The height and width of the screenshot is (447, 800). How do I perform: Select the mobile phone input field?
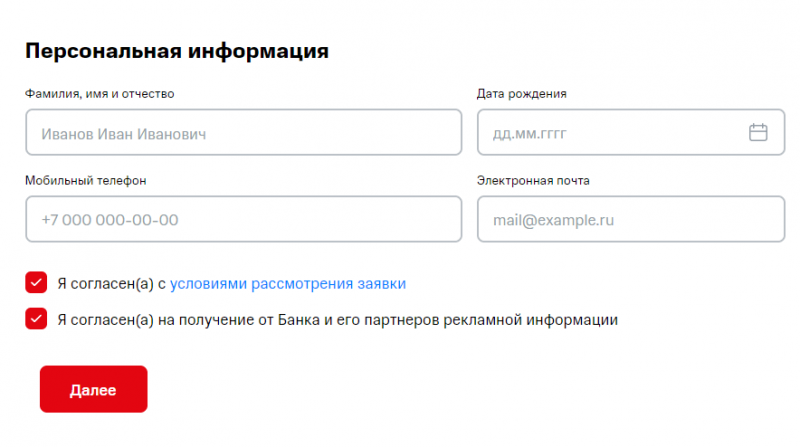tap(243, 219)
